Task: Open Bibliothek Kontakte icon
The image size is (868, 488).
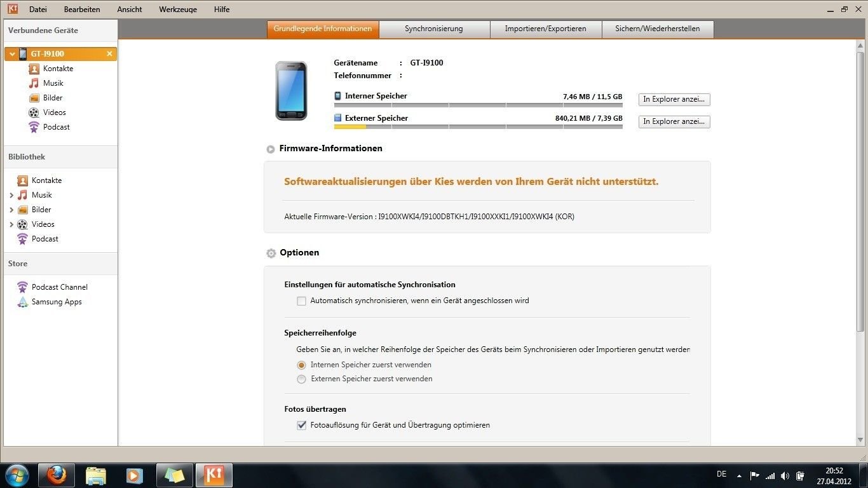Action: click(x=23, y=180)
